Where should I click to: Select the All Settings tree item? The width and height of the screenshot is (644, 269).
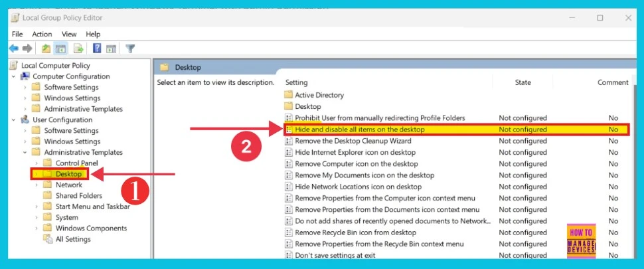pos(73,239)
